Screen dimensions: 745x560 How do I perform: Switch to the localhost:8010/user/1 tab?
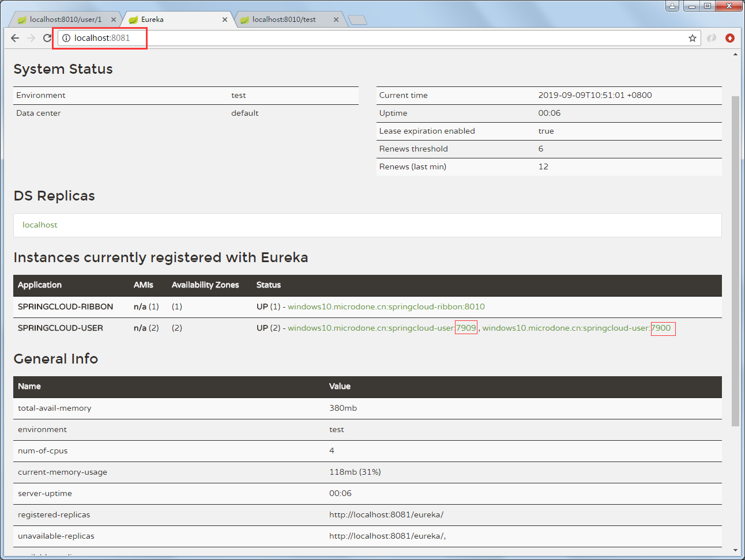[65, 20]
